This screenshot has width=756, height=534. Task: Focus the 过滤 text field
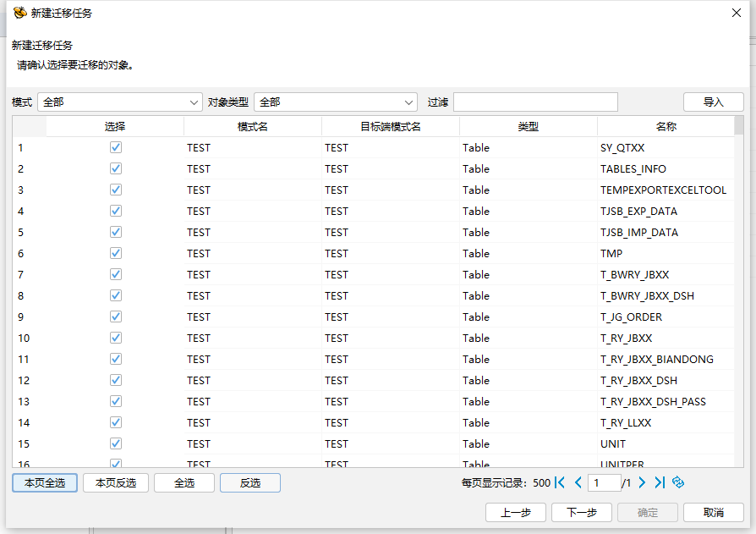[x=535, y=102]
